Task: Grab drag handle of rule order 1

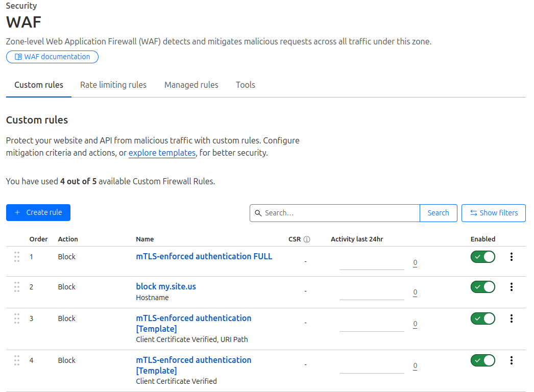Action: coord(17,257)
